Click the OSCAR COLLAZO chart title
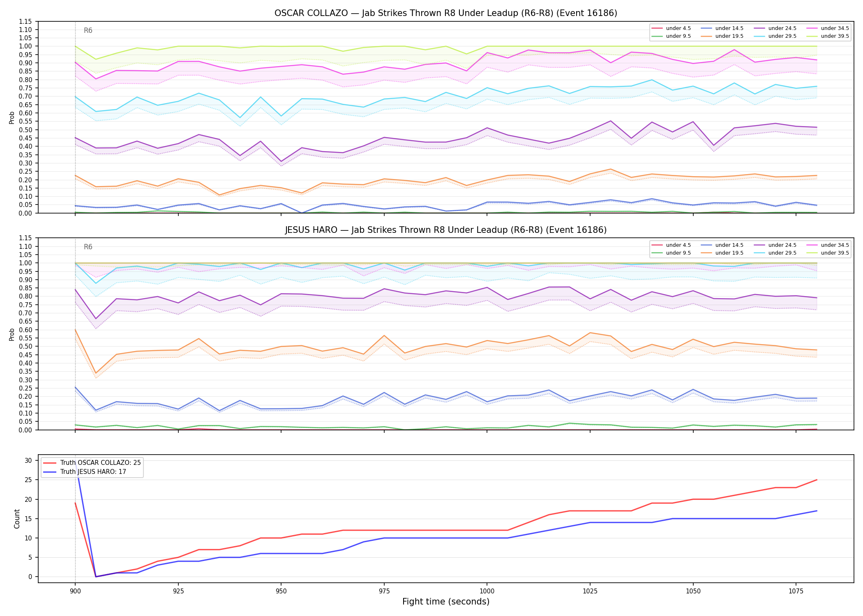This screenshot has height=616, width=863. tap(446, 13)
